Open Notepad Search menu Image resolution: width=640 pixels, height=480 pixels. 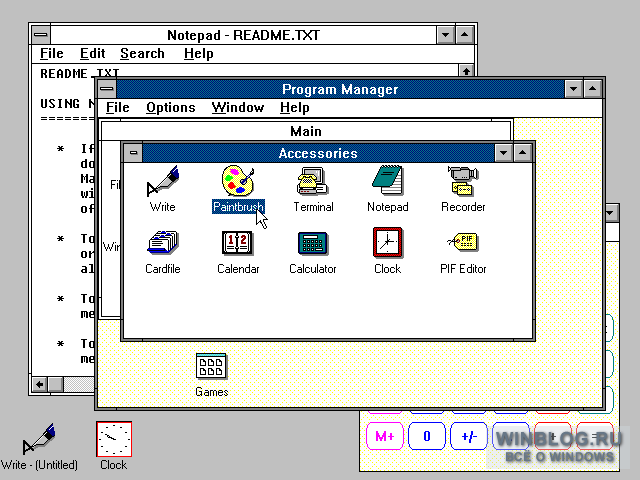click(142, 53)
